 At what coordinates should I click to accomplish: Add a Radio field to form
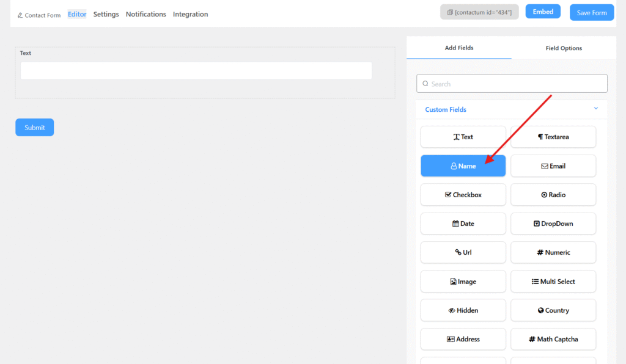pos(553,195)
